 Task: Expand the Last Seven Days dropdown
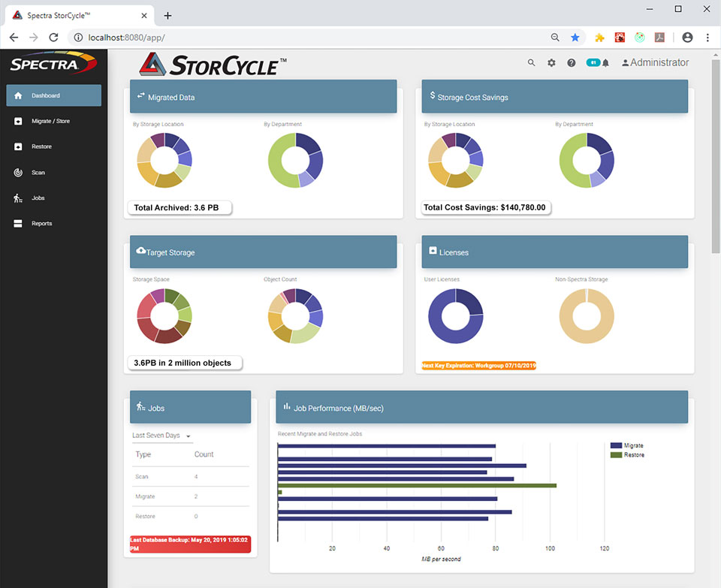162,436
